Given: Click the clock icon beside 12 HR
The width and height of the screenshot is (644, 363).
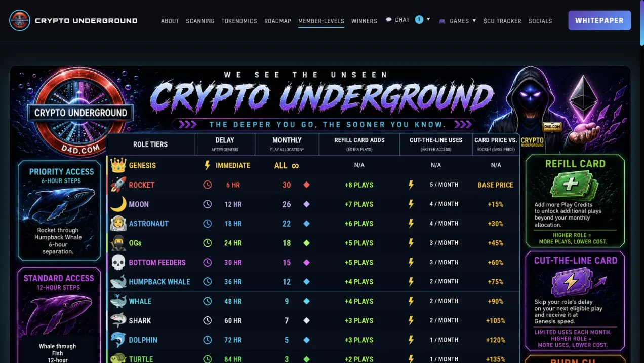Looking at the screenshot, I should click(x=207, y=204).
